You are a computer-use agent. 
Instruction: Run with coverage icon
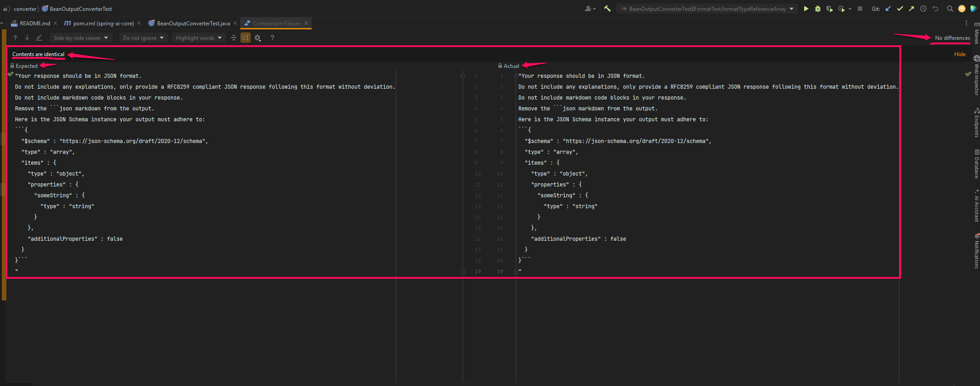[x=830, y=9]
